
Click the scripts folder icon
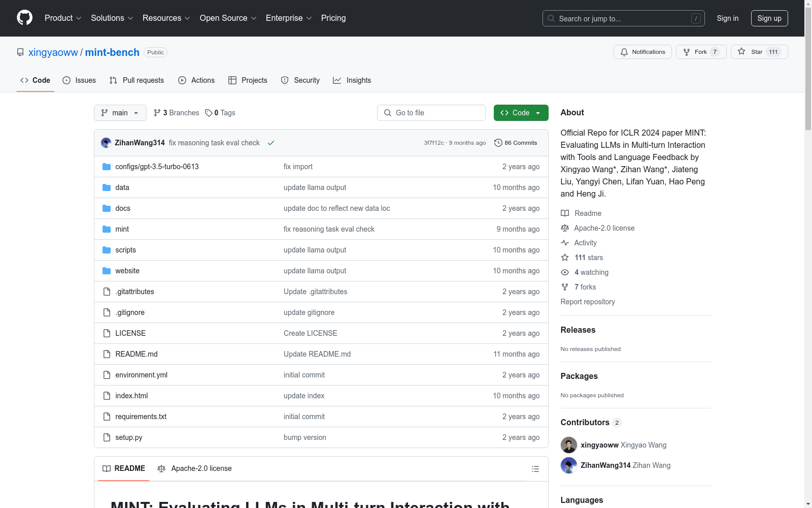click(107, 250)
